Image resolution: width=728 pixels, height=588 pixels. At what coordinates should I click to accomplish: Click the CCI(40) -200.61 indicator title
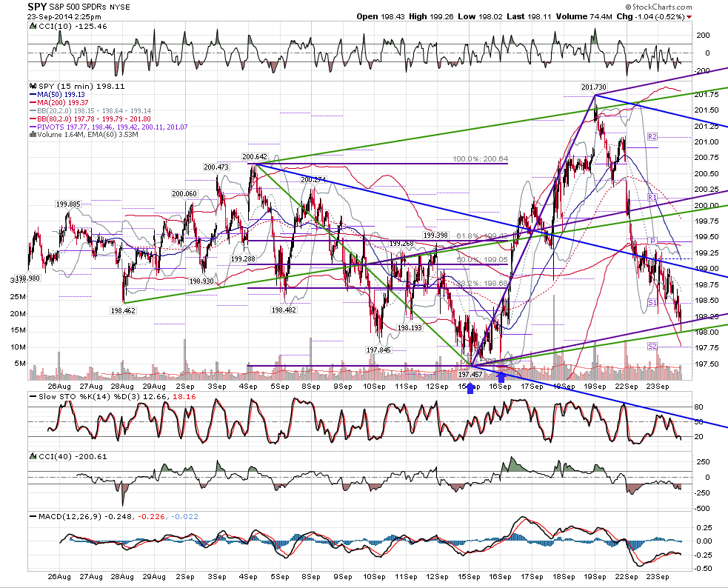click(x=73, y=457)
